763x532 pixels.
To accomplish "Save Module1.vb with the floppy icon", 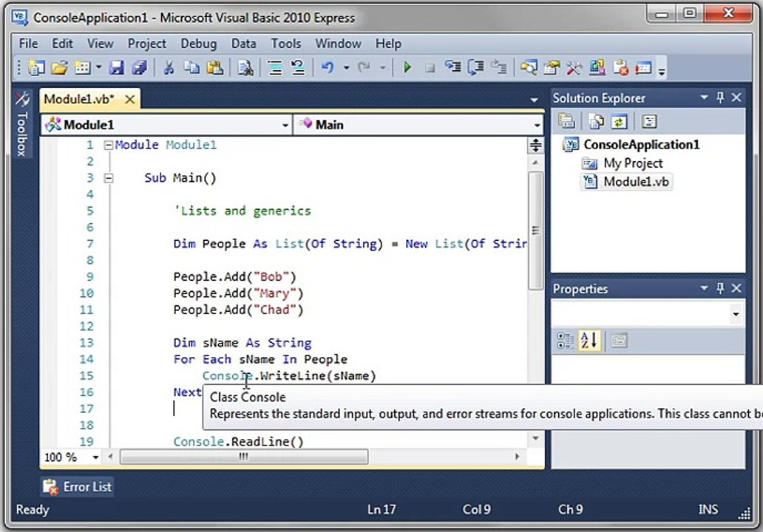I will pos(116,67).
